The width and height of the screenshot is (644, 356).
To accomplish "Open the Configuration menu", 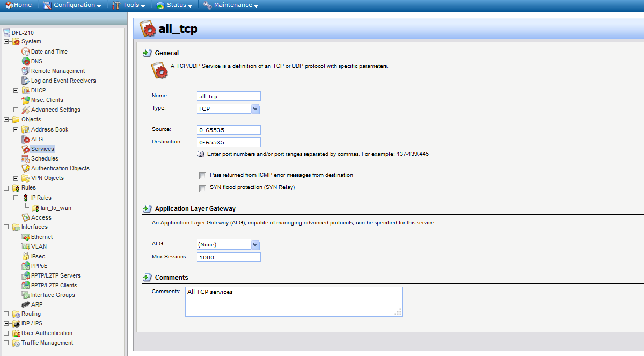I will (72, 5).
